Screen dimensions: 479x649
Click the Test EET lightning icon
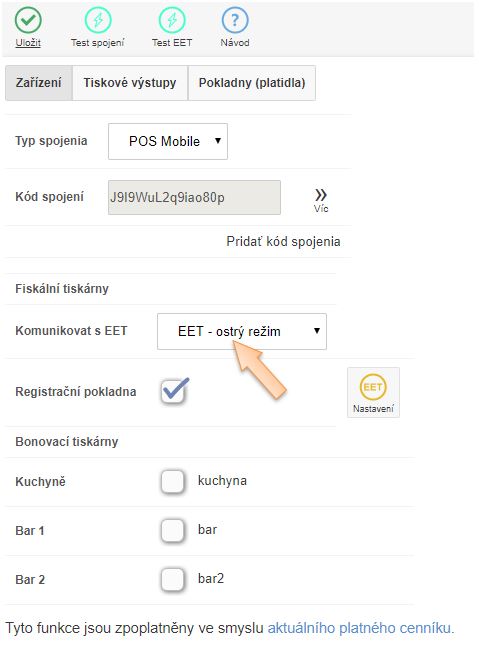click(x=172, y=20)
